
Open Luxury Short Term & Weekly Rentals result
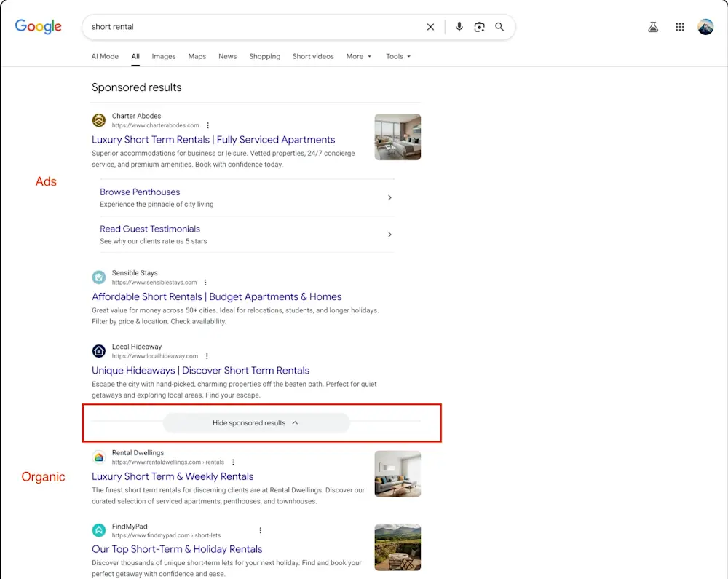click(173, 476)
